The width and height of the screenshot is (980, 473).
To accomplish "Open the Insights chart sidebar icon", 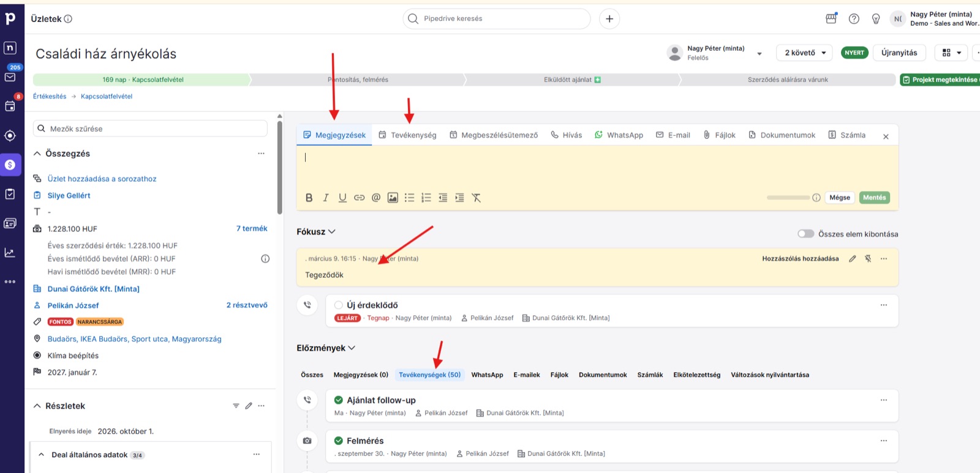I will 10,252.
